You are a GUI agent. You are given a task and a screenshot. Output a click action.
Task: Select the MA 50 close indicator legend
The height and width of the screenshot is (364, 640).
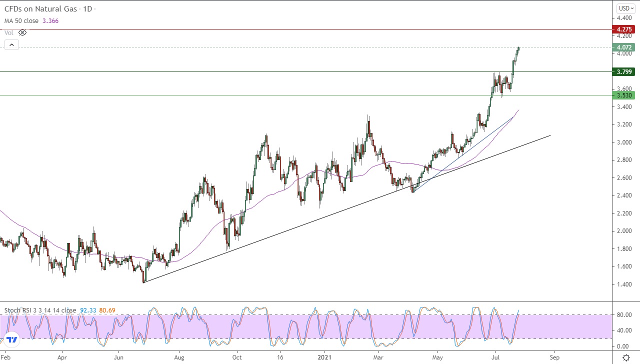tap(20, 20)
